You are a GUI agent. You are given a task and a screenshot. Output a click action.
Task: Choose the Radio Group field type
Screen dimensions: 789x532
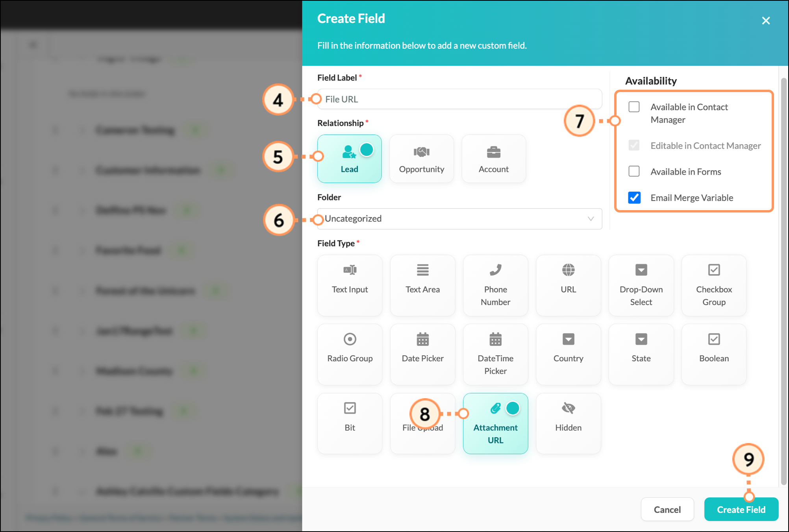tap(350, 354)
